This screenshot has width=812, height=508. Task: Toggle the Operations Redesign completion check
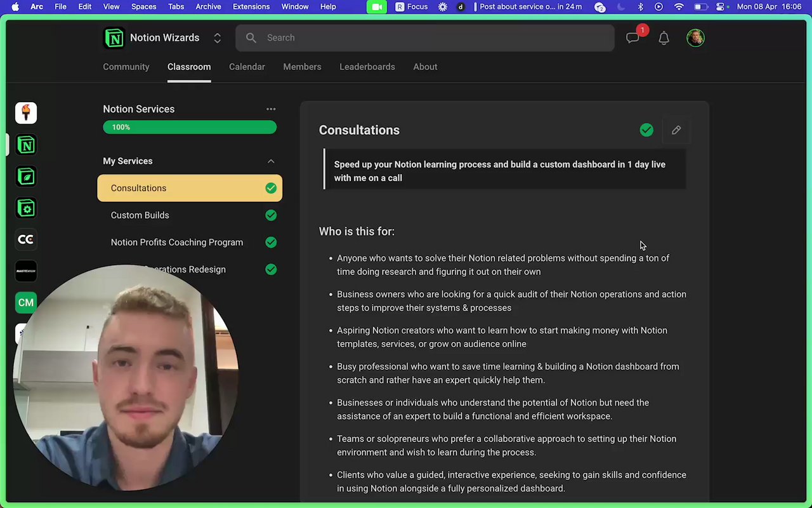[x=271, y=269]
